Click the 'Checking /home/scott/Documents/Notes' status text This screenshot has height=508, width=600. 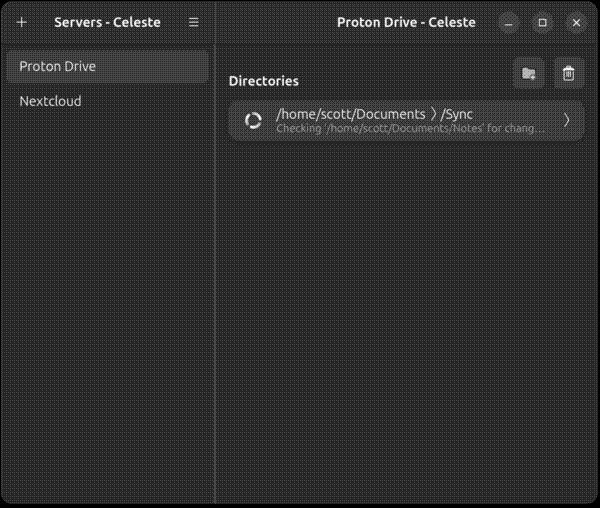[410, 129]
